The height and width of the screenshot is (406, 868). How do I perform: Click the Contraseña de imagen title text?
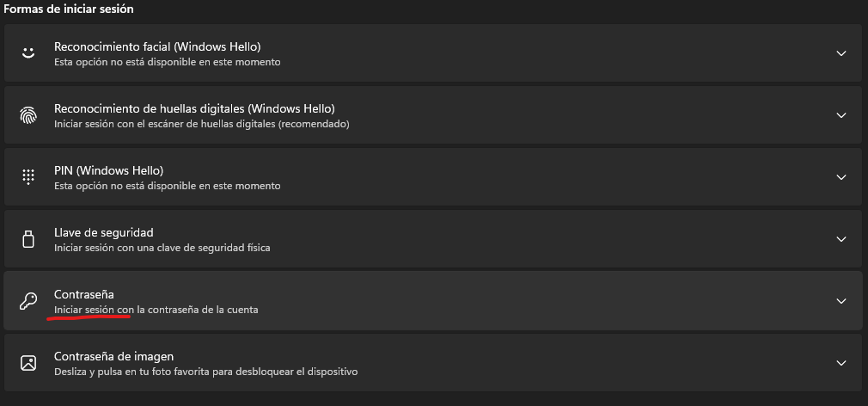pyautogui.click(x=113, y=356)
